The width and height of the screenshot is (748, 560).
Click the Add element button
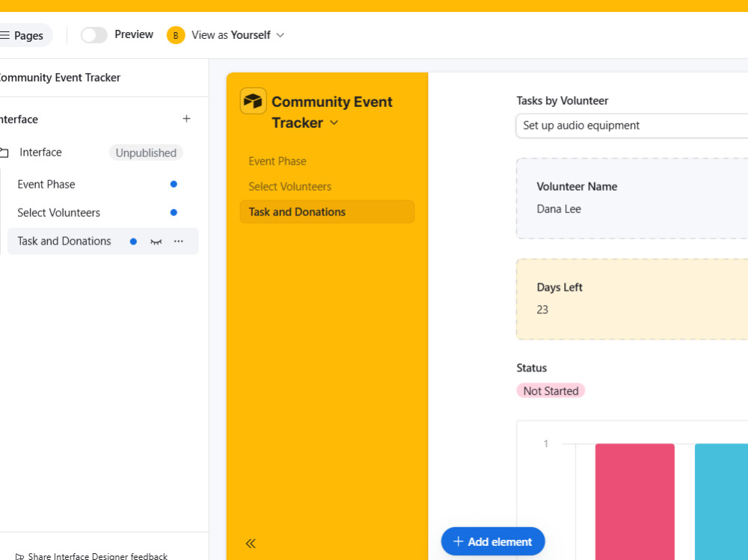click(493, 541)
